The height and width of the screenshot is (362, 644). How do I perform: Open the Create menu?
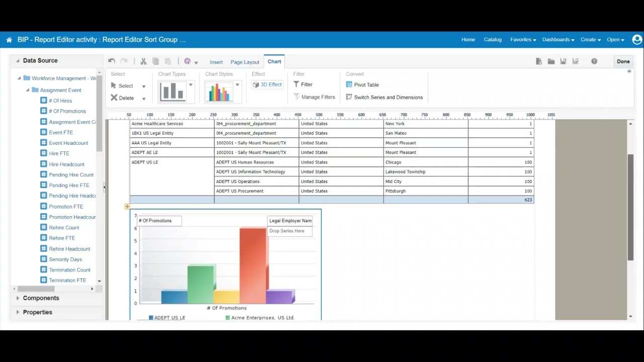(591, 39)
